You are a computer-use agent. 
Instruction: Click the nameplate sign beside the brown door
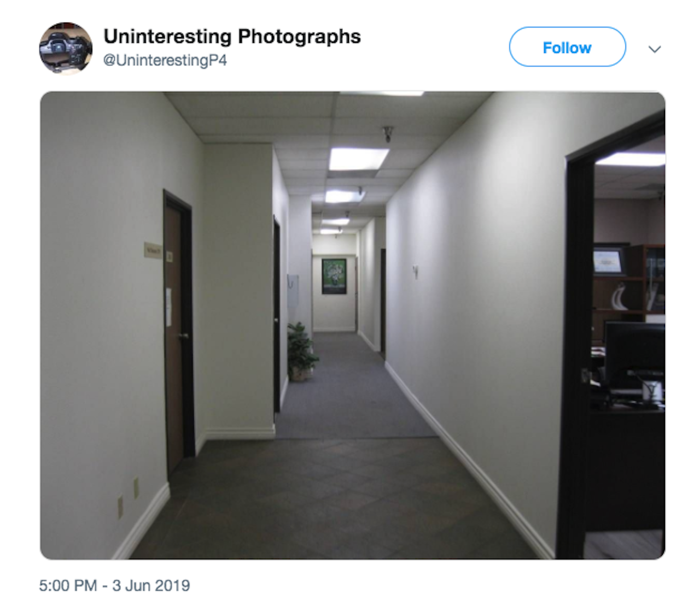[x=153, y=250]
